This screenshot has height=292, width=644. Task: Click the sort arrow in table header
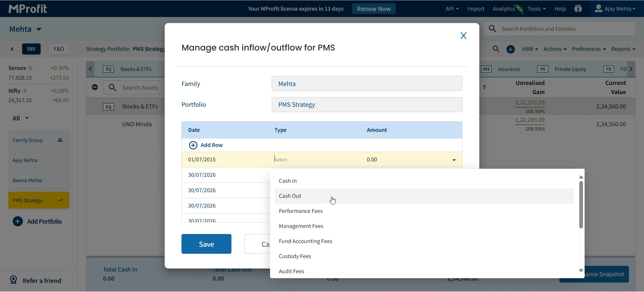point(484,87)
